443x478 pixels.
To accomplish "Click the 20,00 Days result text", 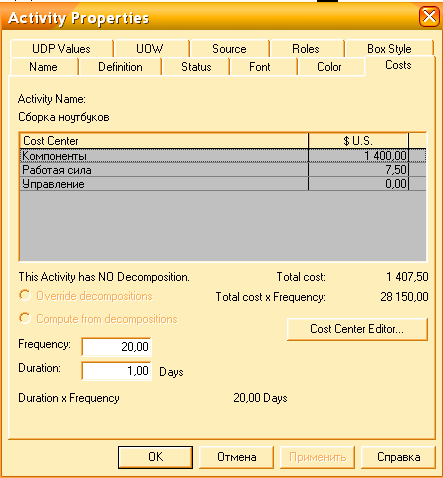I will (260, 398).
